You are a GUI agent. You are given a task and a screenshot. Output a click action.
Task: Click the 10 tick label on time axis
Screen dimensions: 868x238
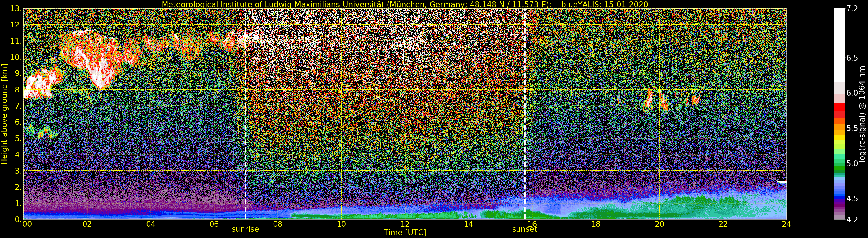click(x=341, y=224)
